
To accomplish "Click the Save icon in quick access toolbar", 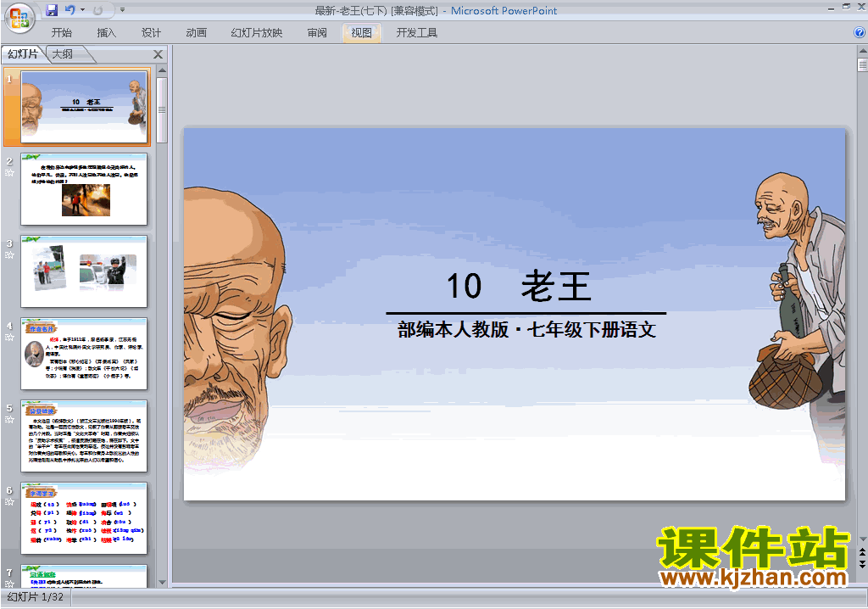I will click(52, 10).
